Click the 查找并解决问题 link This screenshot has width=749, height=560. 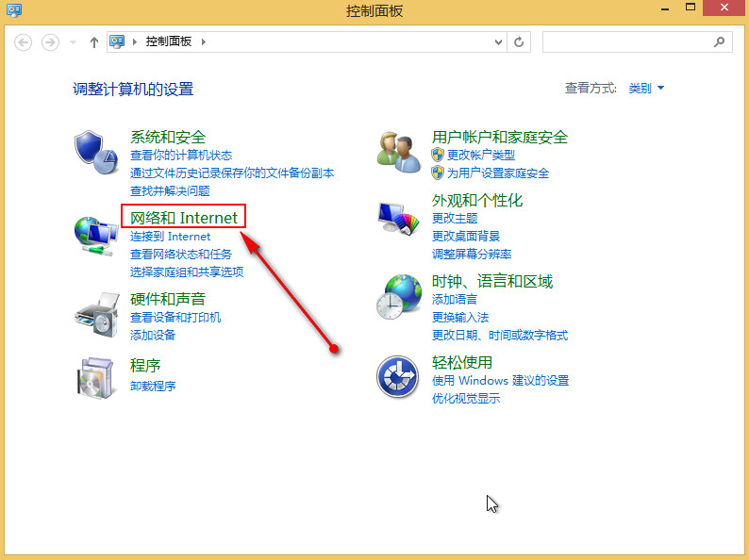pos(170,191)
